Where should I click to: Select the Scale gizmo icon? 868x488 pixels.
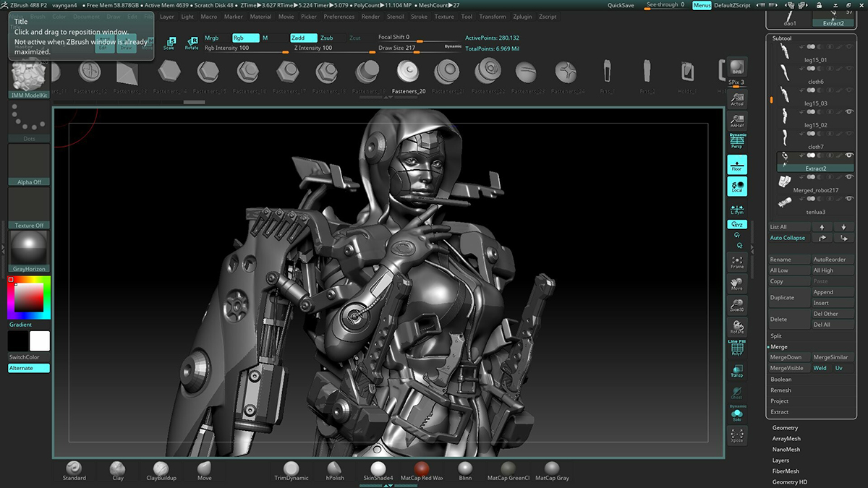click(169, 43)
